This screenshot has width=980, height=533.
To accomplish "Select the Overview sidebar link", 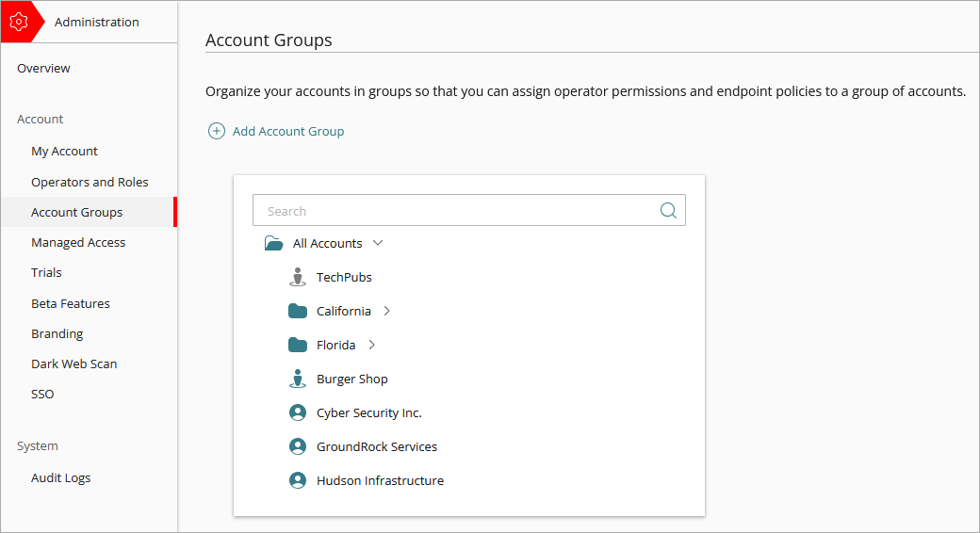I will (x=43, y=68).
